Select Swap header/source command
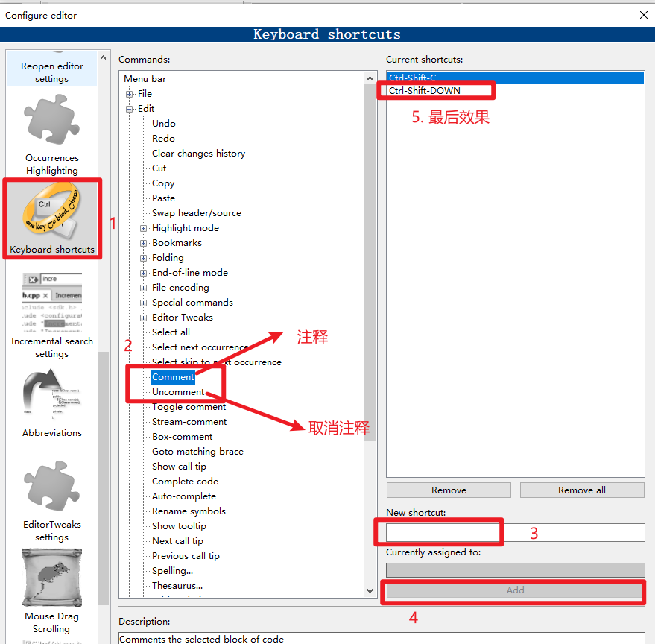The image size is (655, 644). pyautogui.click(x=197, y=213)
